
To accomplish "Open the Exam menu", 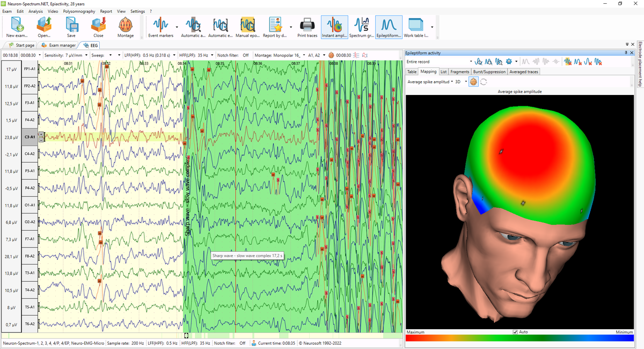I will pos(7,11).
